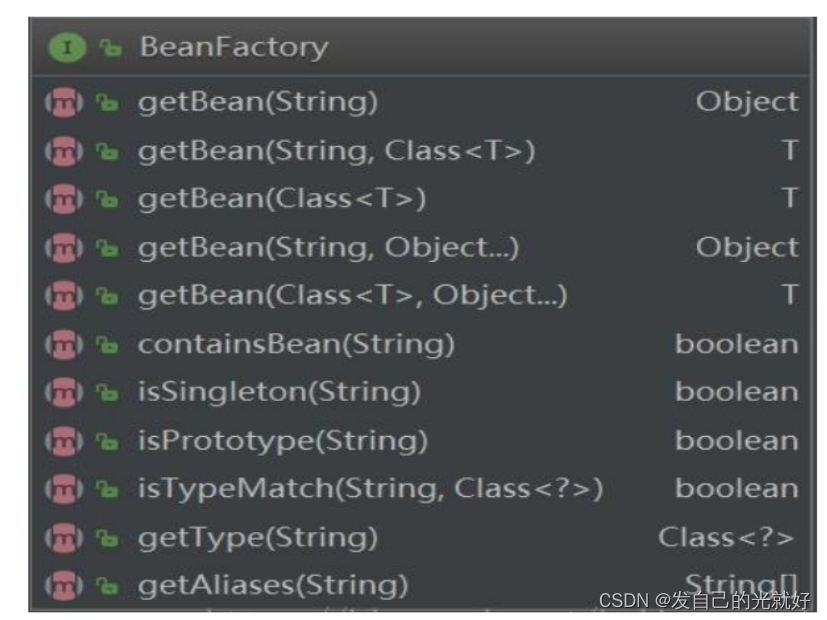
Task: Click the green interface icon beside BeanFactory
Action: tap(67, 47)
